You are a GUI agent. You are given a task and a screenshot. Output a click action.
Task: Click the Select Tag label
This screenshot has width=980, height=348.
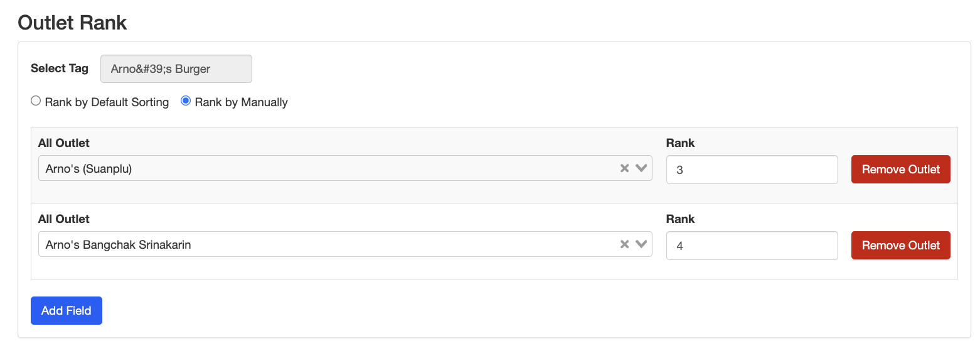pyautogui.click(x=60, y=68)
